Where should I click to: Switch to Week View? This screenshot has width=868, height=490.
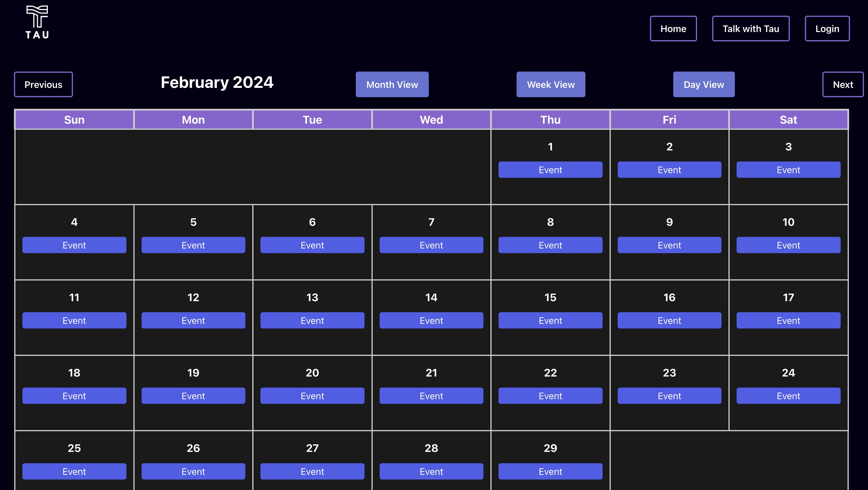click(x=551, y=84)
